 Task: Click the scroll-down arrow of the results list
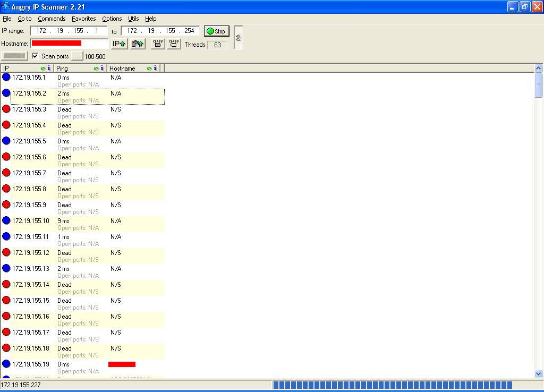pyautogui.click(x=539, y=373)
